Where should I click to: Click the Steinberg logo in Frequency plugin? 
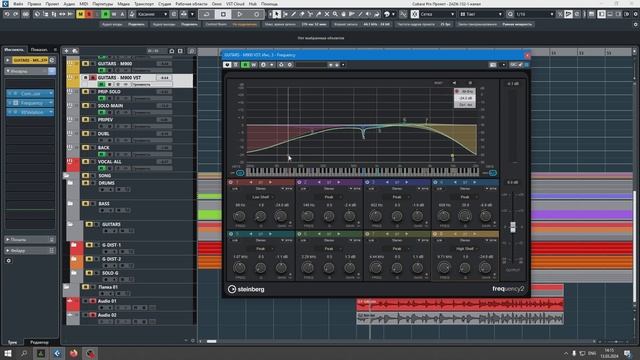[x=246, y=289]
